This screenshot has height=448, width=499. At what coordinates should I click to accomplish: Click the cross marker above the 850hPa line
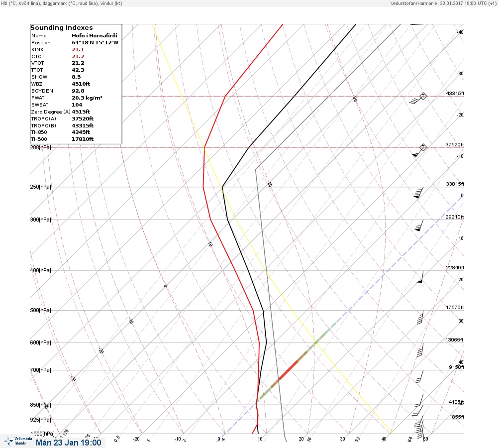point(256,402)
